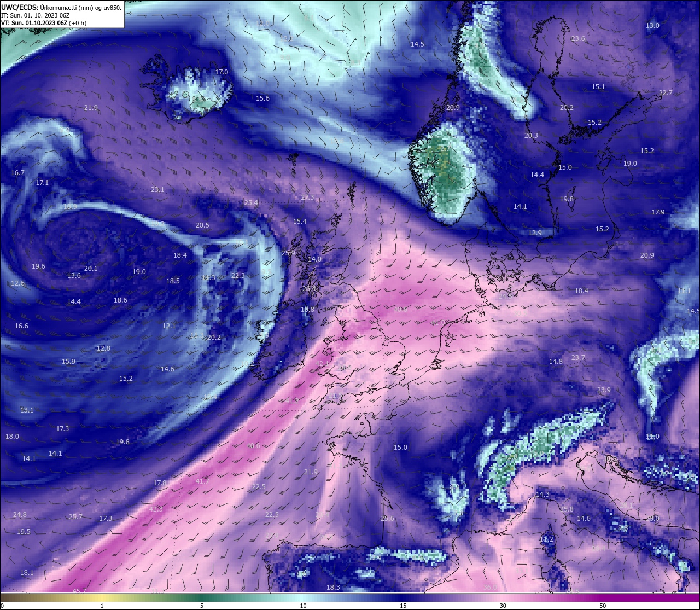The height and width of the screenshot is (610, 700).
Task: Click the 25.7 value label
Action: coord(75,517)
